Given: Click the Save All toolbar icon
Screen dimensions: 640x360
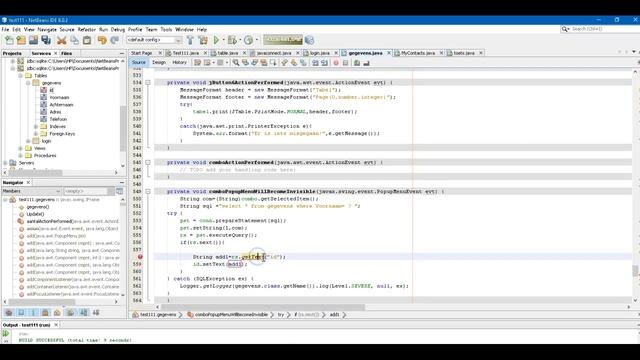Looking at the screenshot, I should (46, 40).
